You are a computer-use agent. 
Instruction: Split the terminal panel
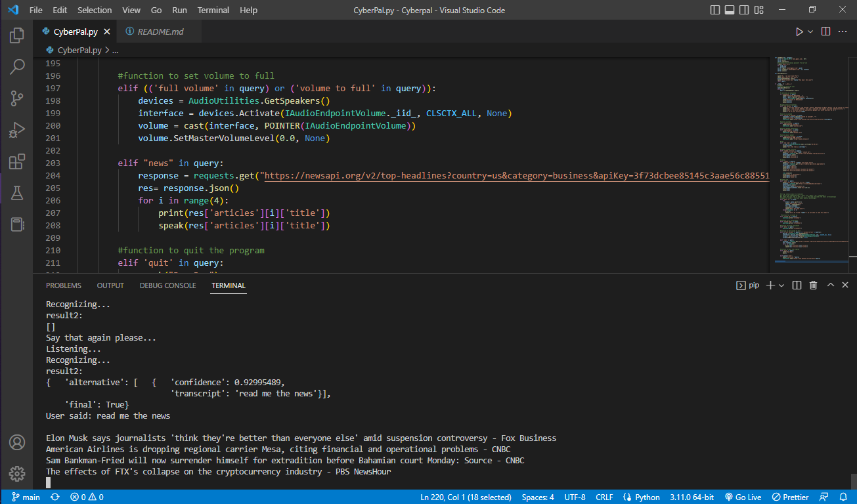797,285
